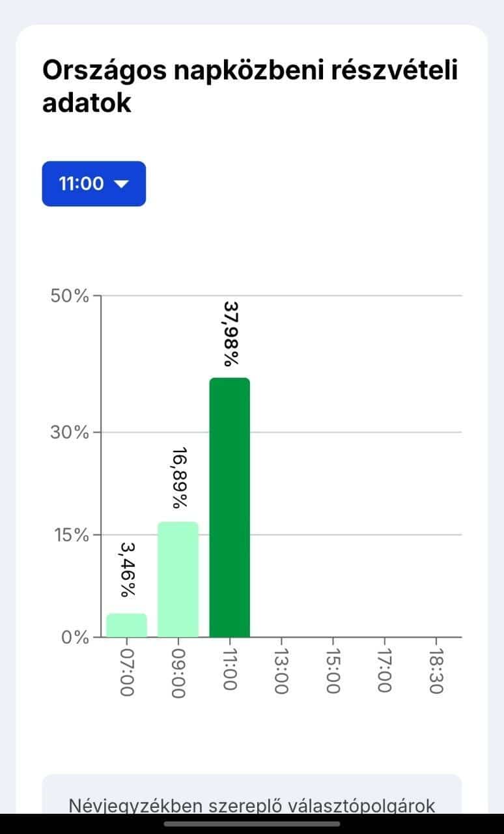Select the 15:00 axis label
This screenshot has height=834, width=504.
(x=333, y=672)
